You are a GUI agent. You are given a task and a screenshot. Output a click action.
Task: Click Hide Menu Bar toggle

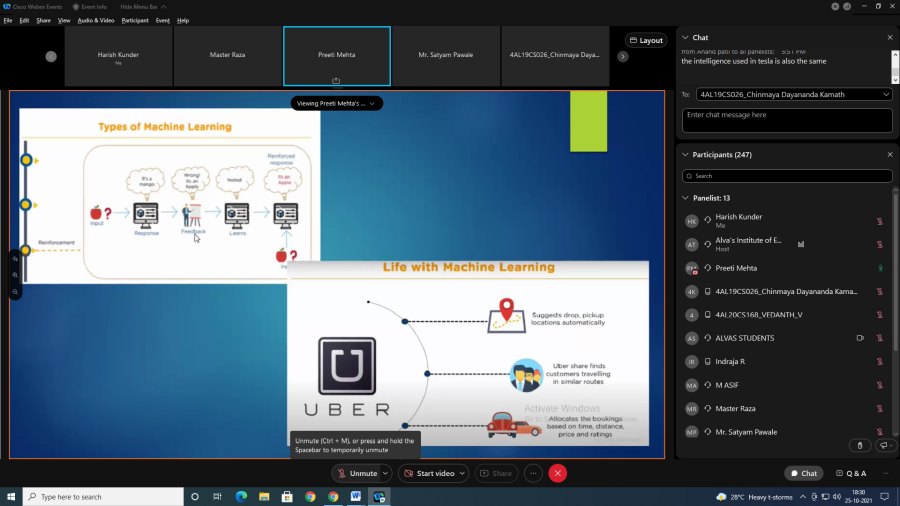tap(143, 7)
